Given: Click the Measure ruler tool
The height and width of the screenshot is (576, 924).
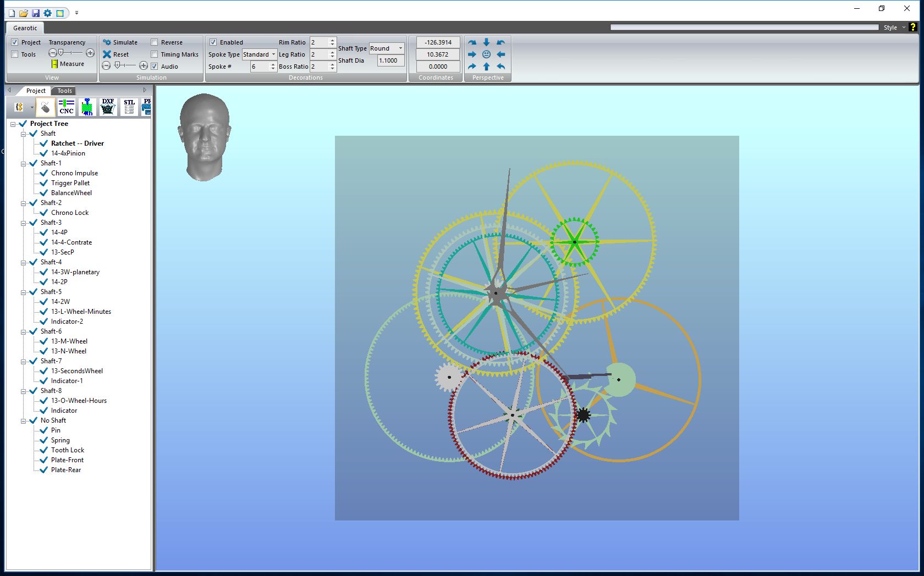Looking at the screenshot, I should 68,64.
